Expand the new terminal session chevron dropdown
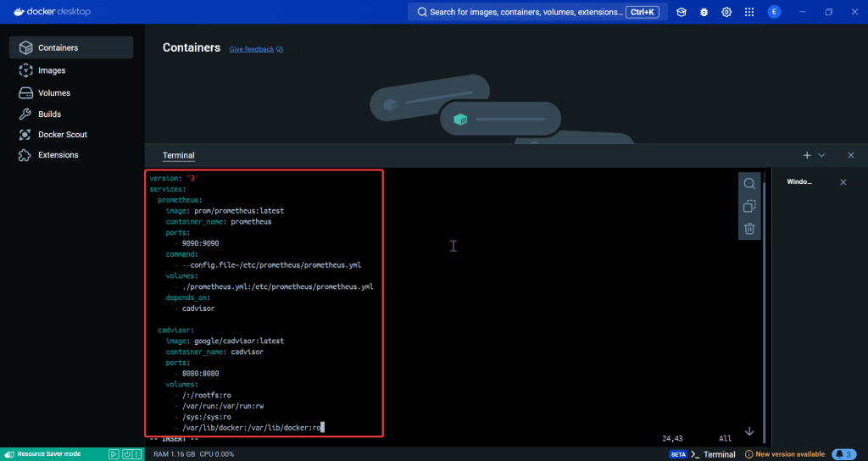 (821, 155)
